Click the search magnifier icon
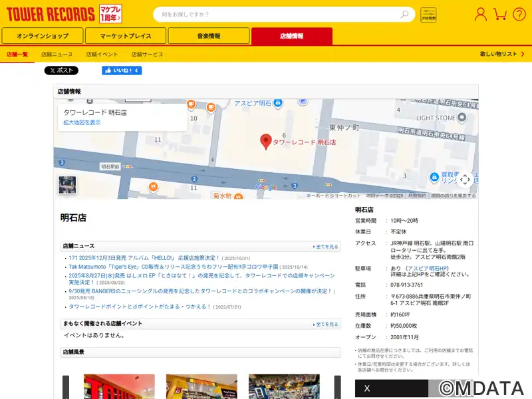 pos(405,14)
